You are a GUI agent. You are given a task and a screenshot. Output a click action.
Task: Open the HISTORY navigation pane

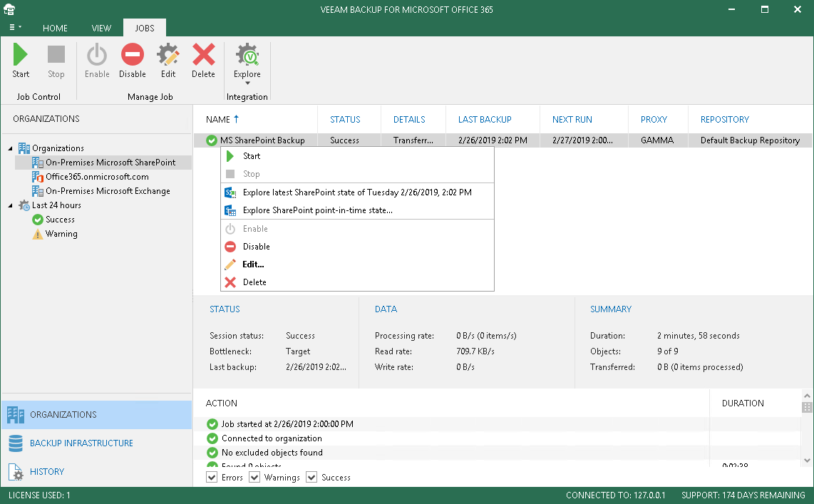pos(96,472)
